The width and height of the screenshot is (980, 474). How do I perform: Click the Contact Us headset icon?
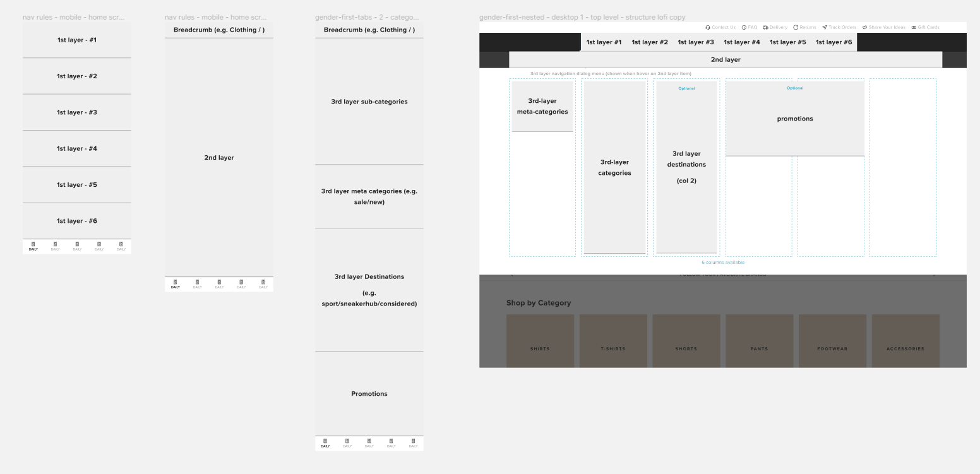(707, 27)
